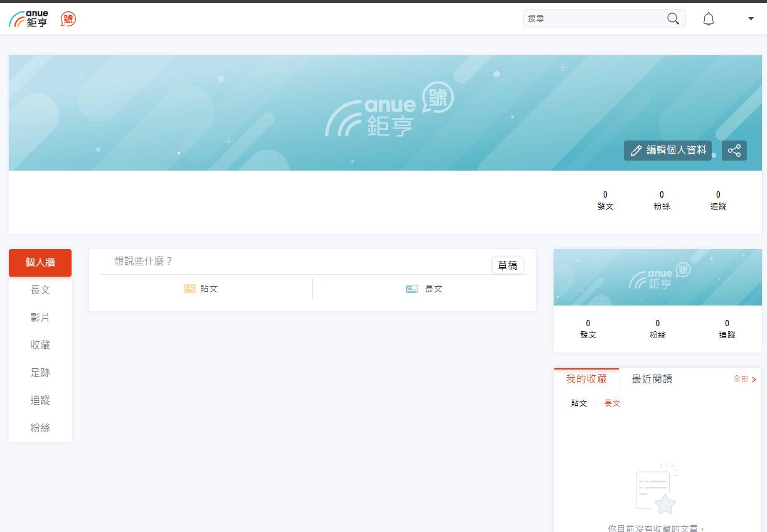Open the 草稿 drafts button
767x532 pixels.
pyautogui.click(x=507, y=265)
